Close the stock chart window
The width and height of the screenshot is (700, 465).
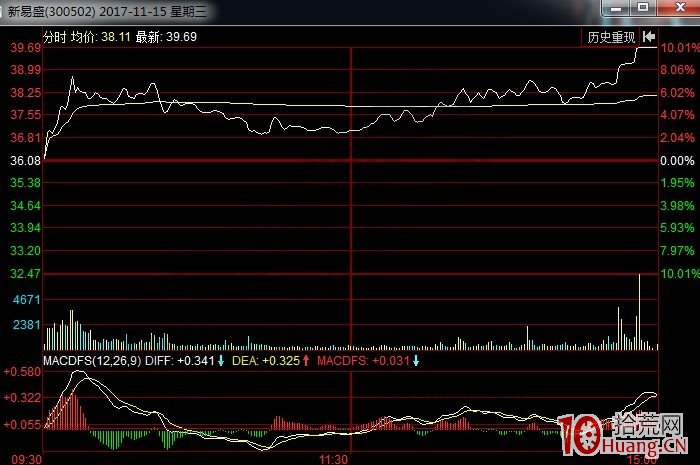point(679,8)
